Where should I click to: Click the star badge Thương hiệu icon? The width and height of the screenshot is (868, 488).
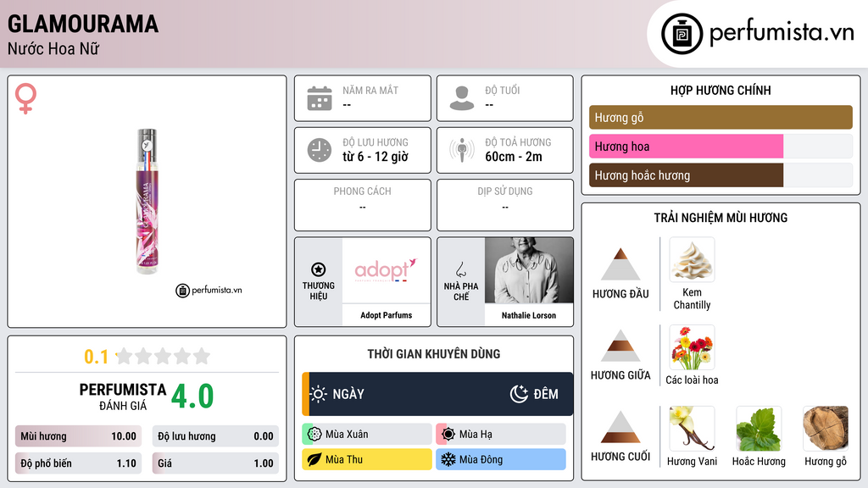[319, 269]
